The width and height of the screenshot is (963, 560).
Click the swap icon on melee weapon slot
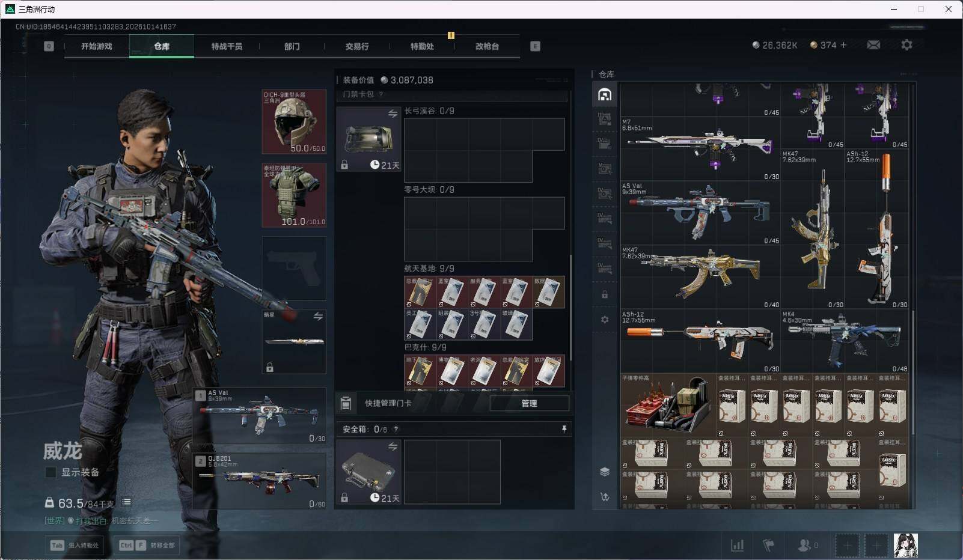(318, 316)
